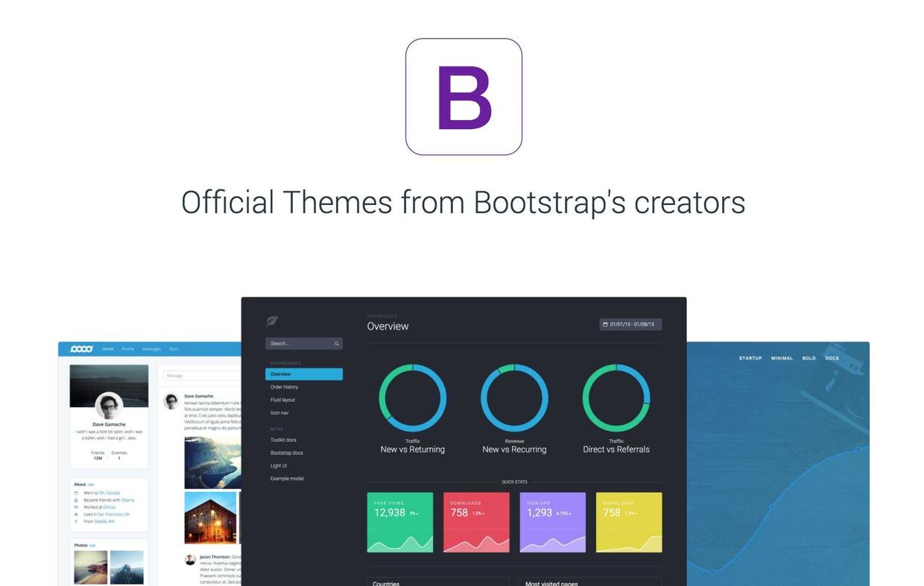The width and height of the screenshot is (924, 586).
Task: Open Bootstrap docs in the sidebar
Action: 286,453
